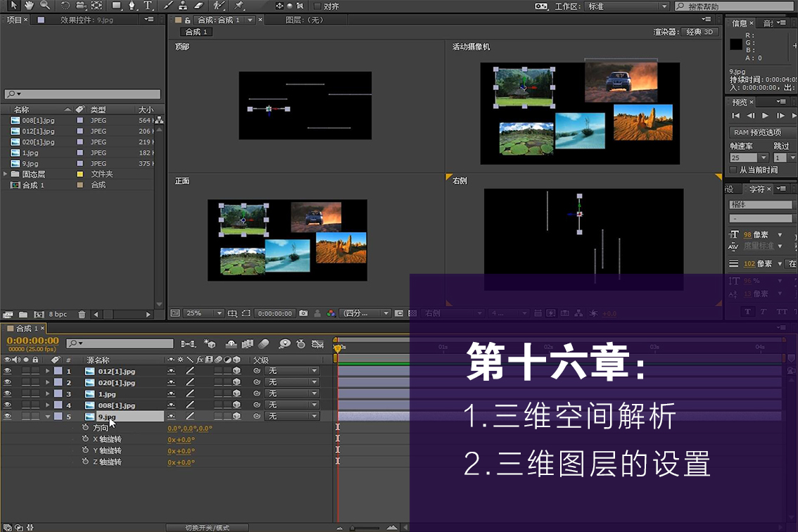
Task: Hide the 9.jpg layer eye
Action: click(x=7, y=417)
